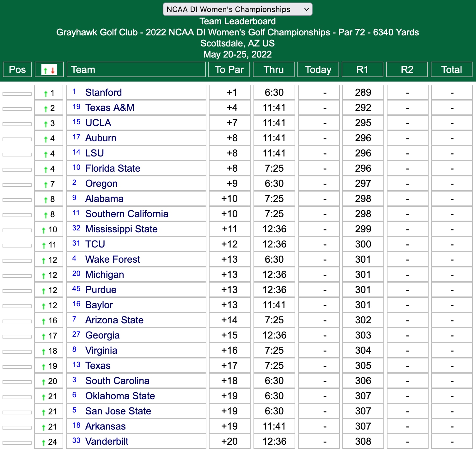Click the empty Pos bar beside Auburn
The image size is (476, 452).
(17, 139)
